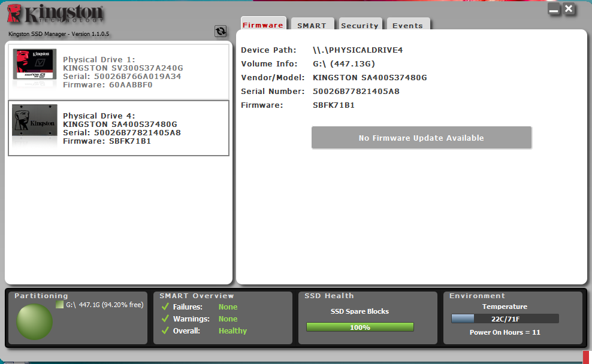The height and width of the screenshot is (364, 592).
Task: Click the Overall green checkmark icon
Action: tap(165, 331)
